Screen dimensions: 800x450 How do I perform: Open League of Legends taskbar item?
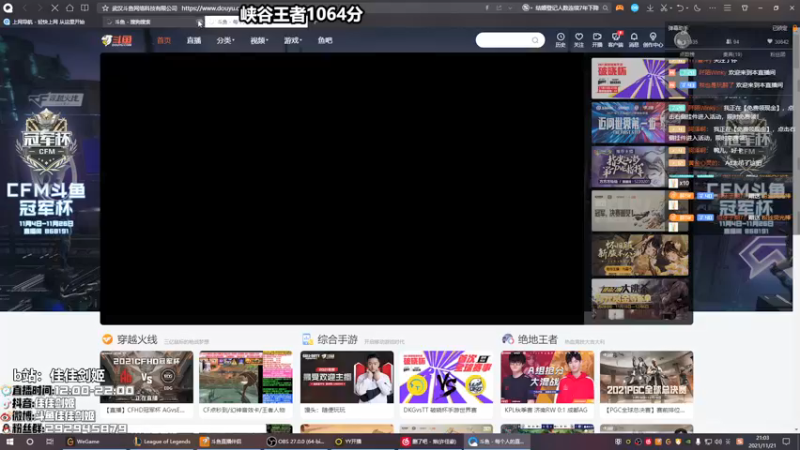(x=162, y=442)
